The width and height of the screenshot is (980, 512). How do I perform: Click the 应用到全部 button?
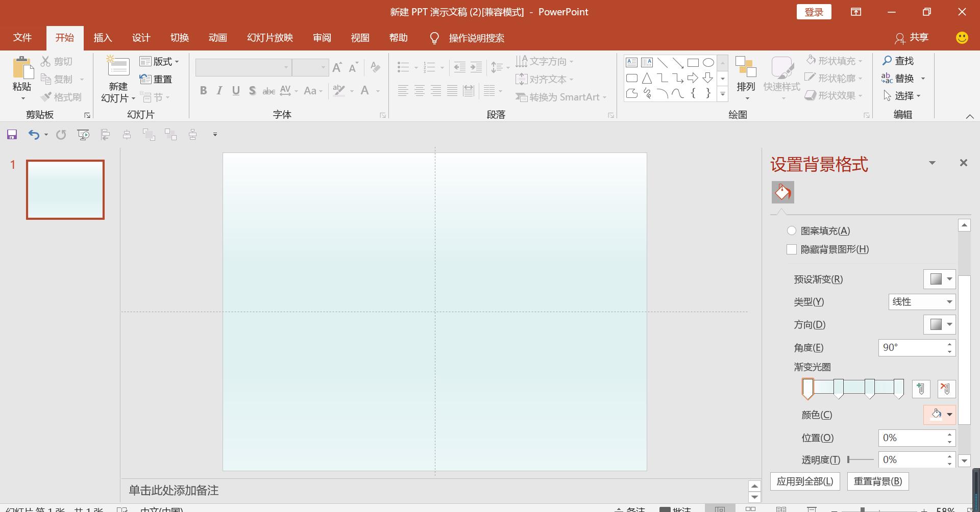(x=805, y=481)
